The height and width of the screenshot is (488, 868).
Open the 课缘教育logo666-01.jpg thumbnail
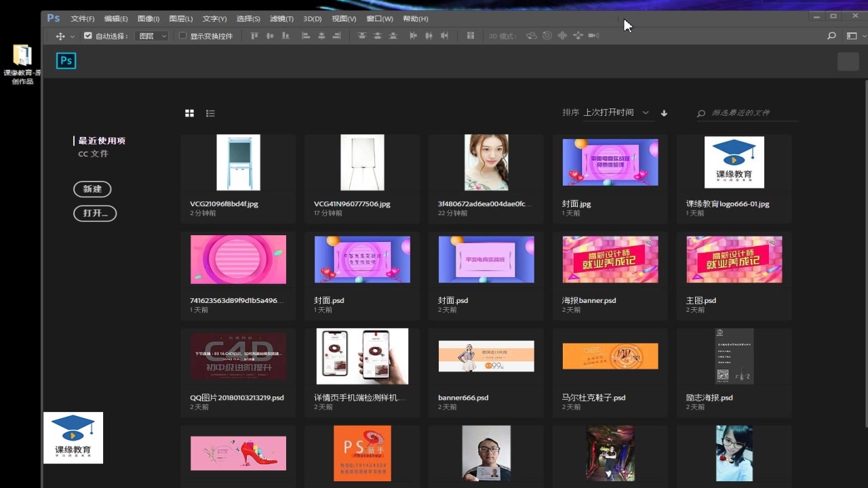(734, 163)
